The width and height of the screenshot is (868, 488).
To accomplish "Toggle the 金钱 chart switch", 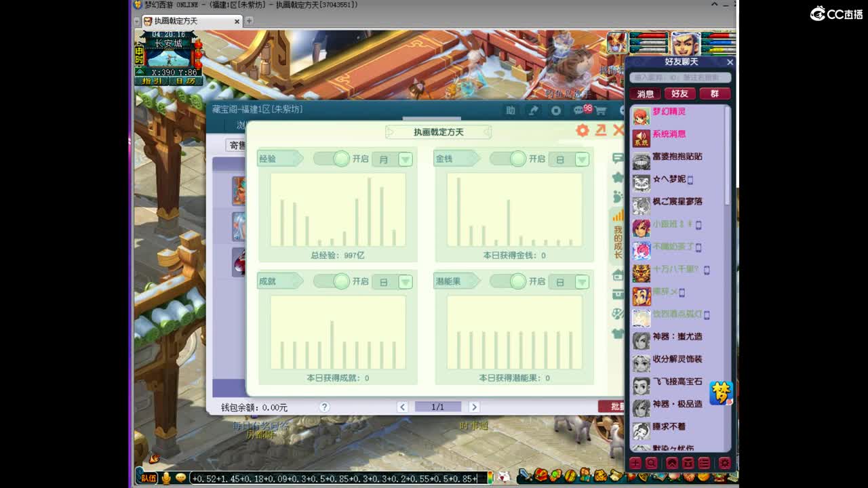I will click(509, 159).
